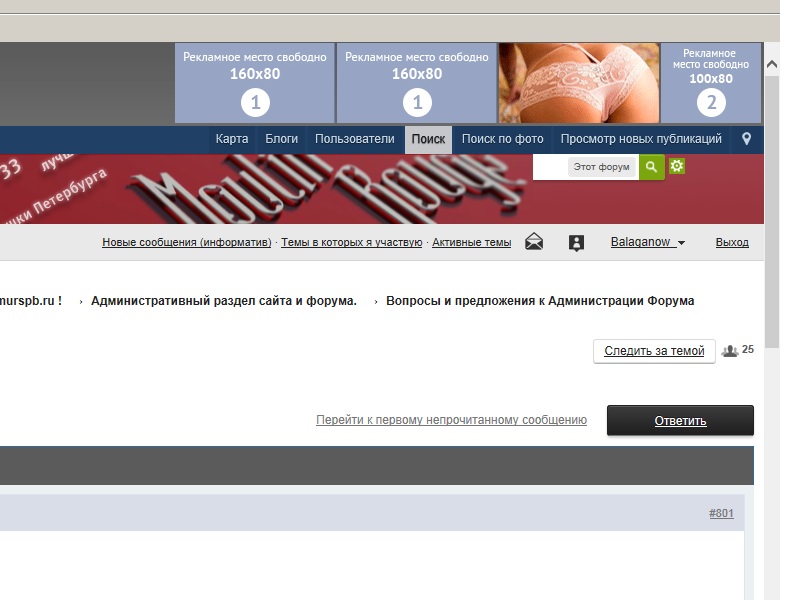Select the Пользователи menu item
The image size is (800, 600).
tap(355, 139)
